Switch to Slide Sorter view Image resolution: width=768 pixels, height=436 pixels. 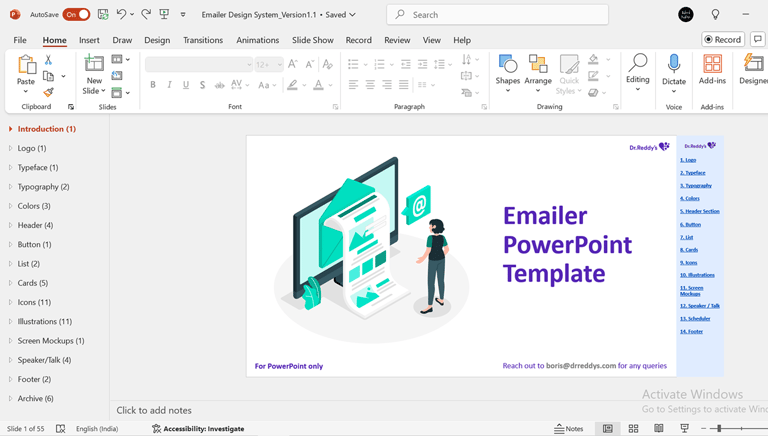(633, 429)
